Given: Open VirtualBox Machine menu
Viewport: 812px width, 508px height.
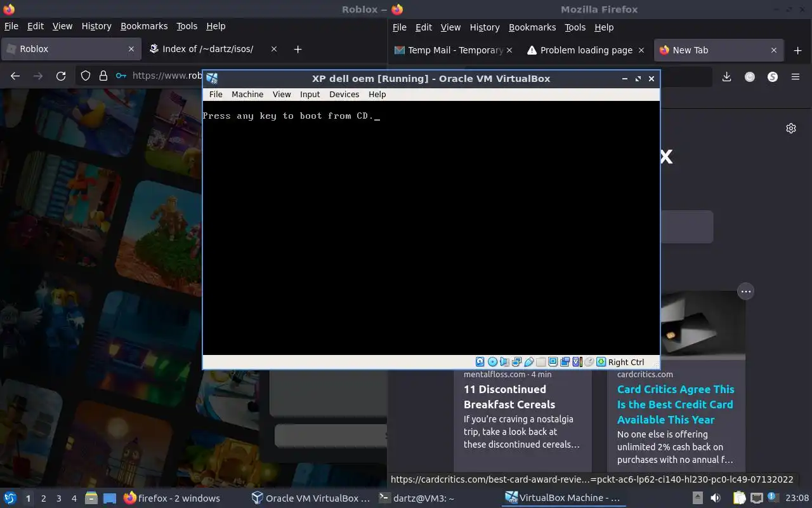Looking at the screenshot, I should point(247,94).
